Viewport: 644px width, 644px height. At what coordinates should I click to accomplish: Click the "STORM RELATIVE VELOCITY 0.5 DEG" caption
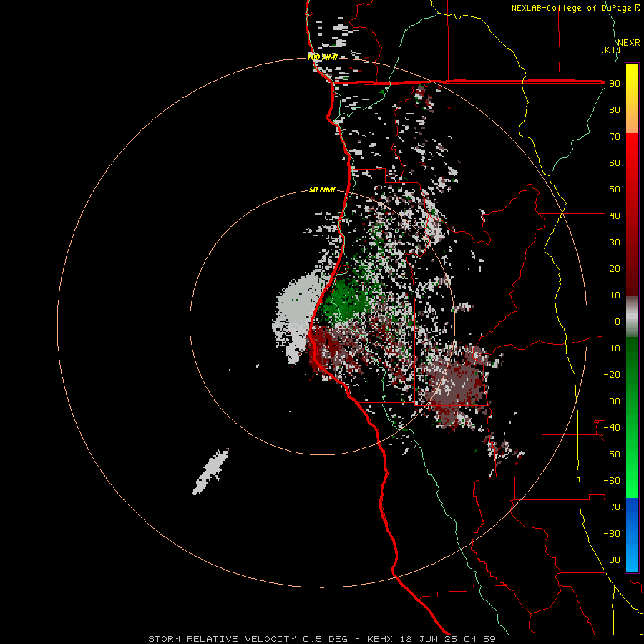click(x=248, y=639)
